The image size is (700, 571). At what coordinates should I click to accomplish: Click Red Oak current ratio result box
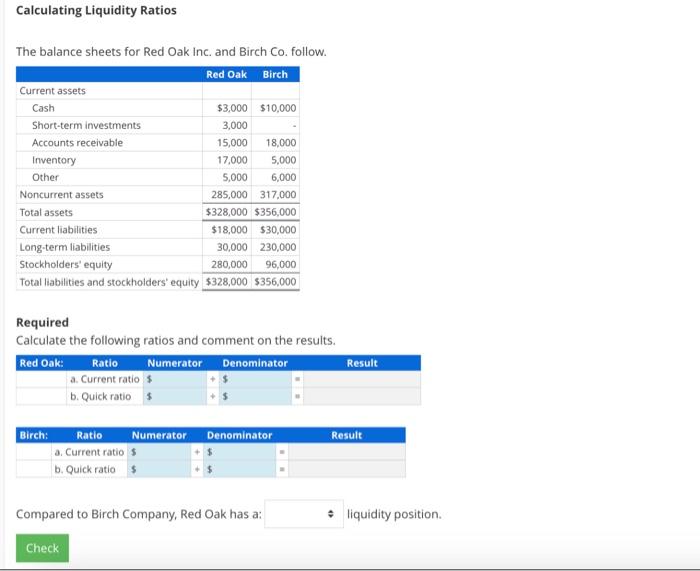pos(362,379)
